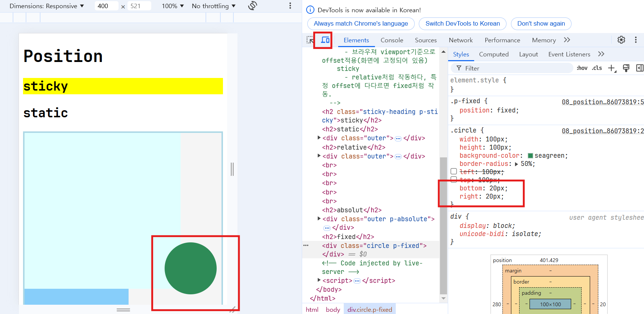644x314 pixels.
Task: Open the Performance tab
Action: point(502,40)
